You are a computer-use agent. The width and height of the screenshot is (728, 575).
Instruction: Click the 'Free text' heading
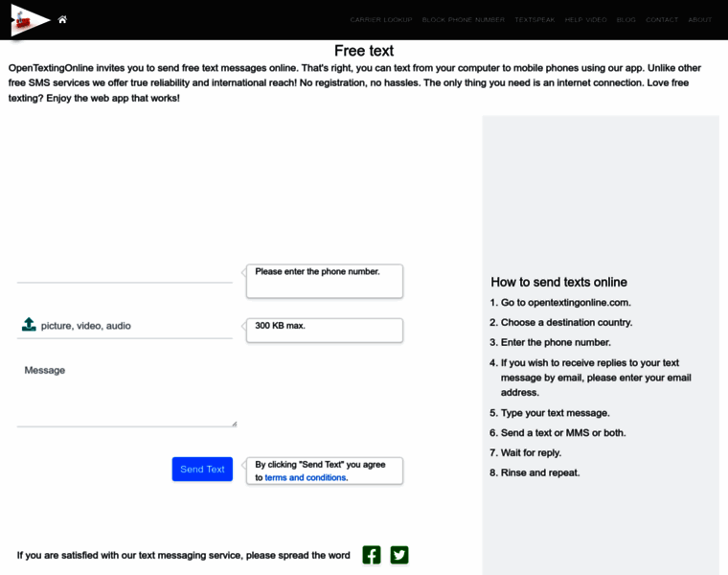coord(364,51)
